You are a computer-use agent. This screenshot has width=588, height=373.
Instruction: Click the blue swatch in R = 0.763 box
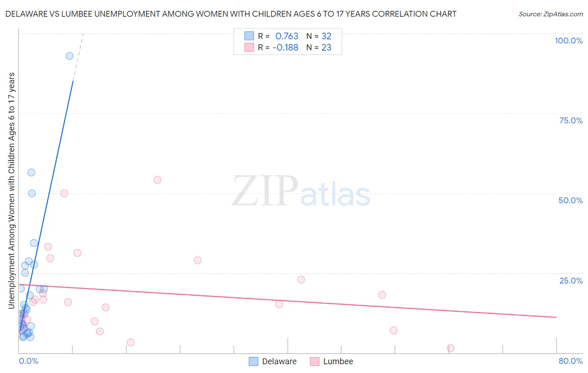249,36
